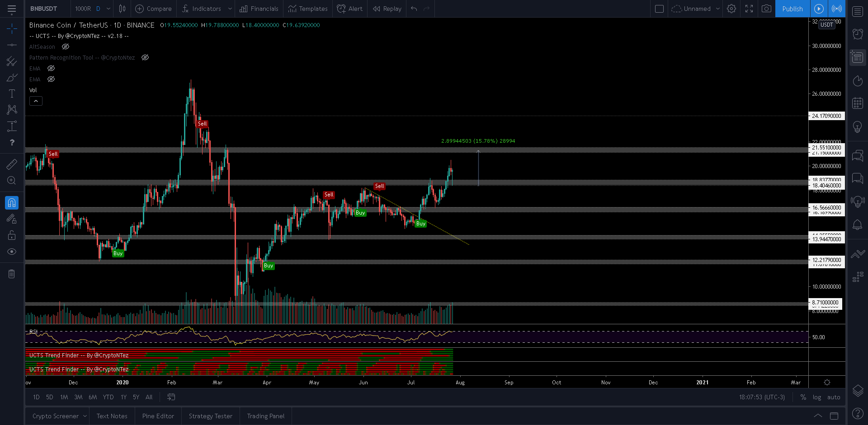Screen dimensions: 868x425
Task: Select the pitchfork drawing tool
Action: [x=12, y=61]
